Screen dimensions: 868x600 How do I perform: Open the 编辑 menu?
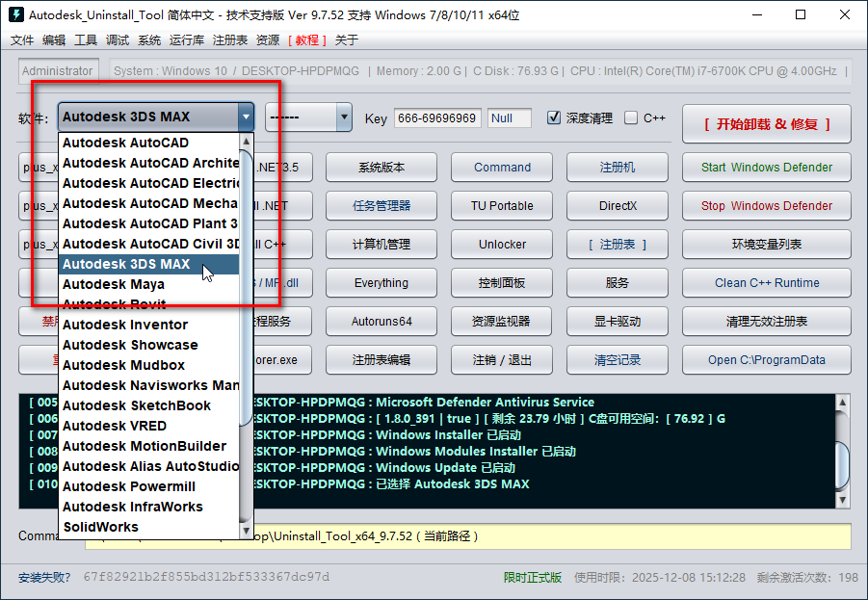[54, 39]
